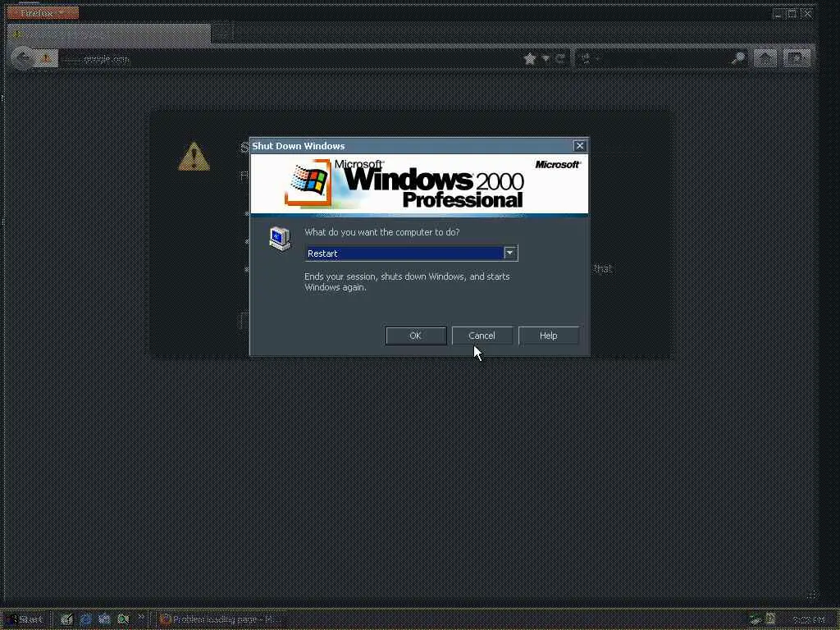
Task: Open a new tab in Firefox
Action: click(x=221, y=33)
